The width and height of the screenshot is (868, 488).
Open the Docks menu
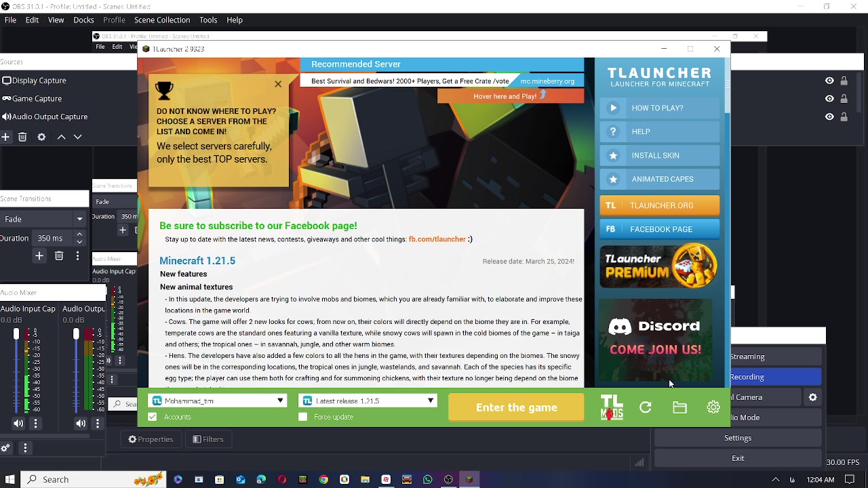tap(83, 20)
